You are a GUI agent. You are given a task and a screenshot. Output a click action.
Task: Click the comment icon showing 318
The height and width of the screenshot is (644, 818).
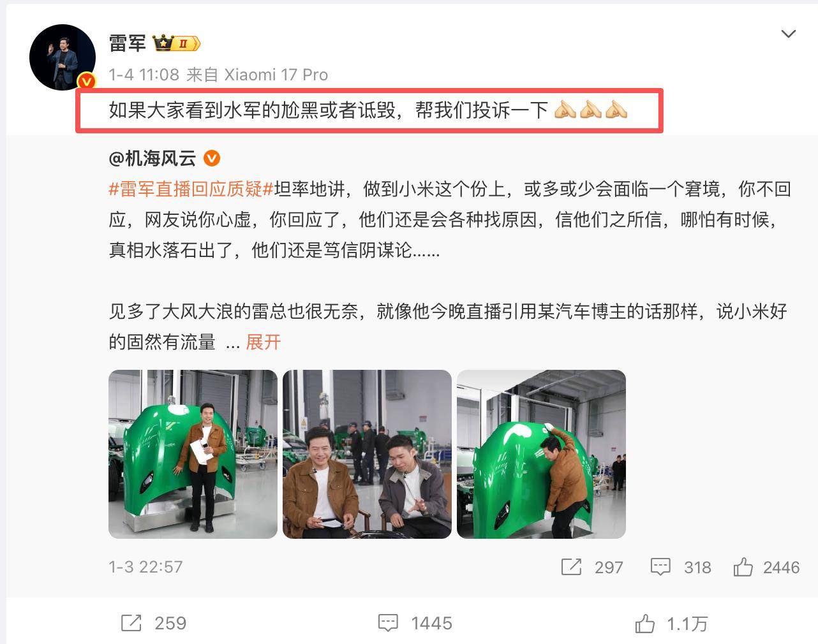coord(660,567)
